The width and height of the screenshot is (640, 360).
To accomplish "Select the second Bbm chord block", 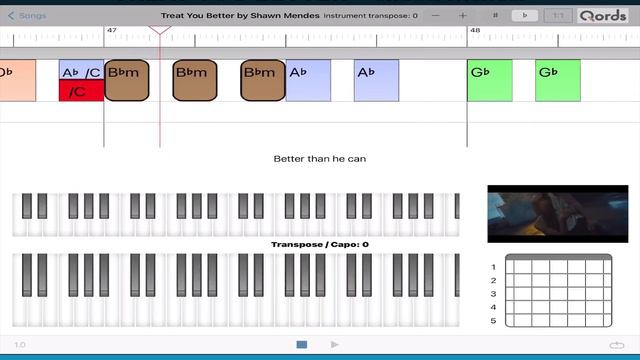I will [195, 80].
